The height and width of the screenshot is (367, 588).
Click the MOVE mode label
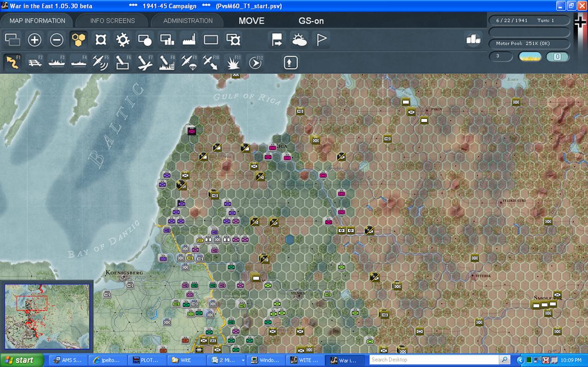(252, 21)
